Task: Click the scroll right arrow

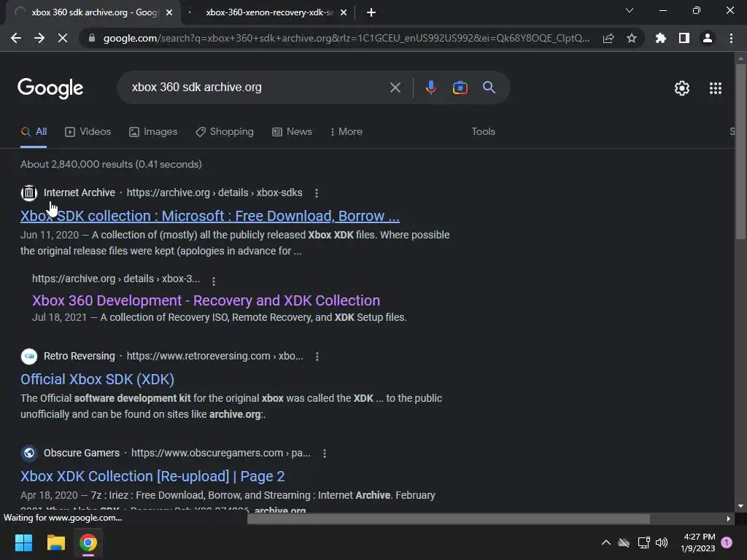Action: 728,518
